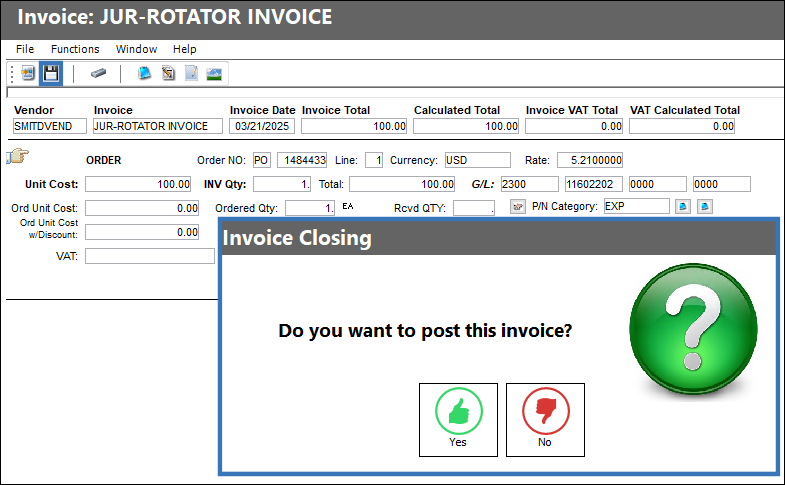785x485 pixels.
Task: Click the Invoice VAT Total field
Action: coord(574,126)
